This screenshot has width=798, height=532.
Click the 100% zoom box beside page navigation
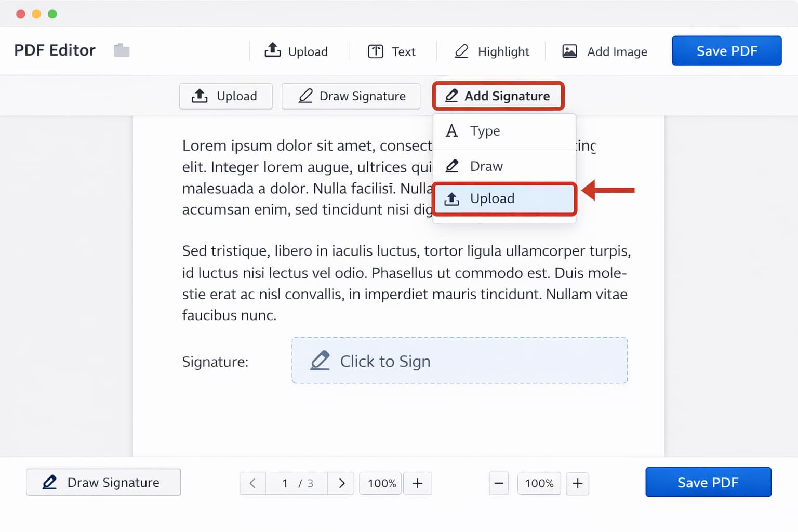[381, 483]
